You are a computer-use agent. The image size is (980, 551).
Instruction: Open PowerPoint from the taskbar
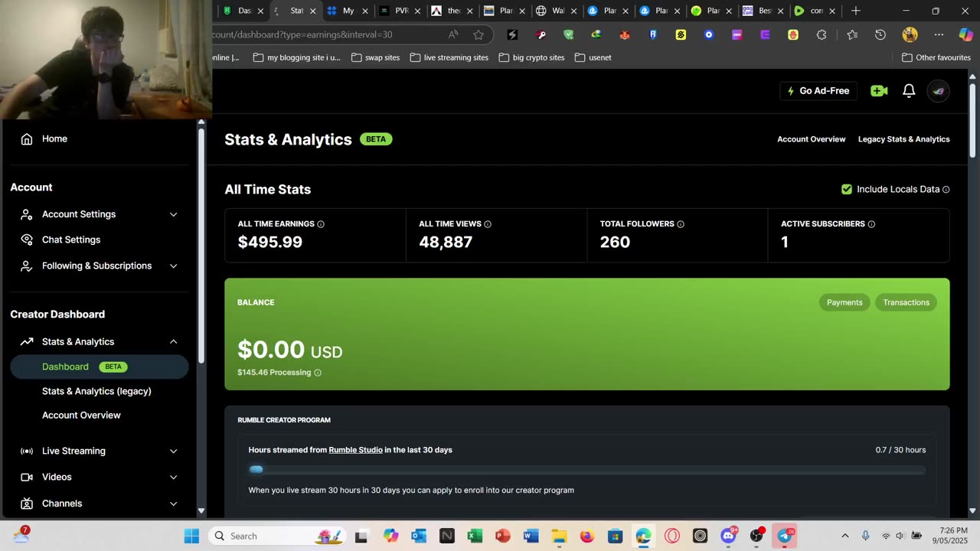502,536
